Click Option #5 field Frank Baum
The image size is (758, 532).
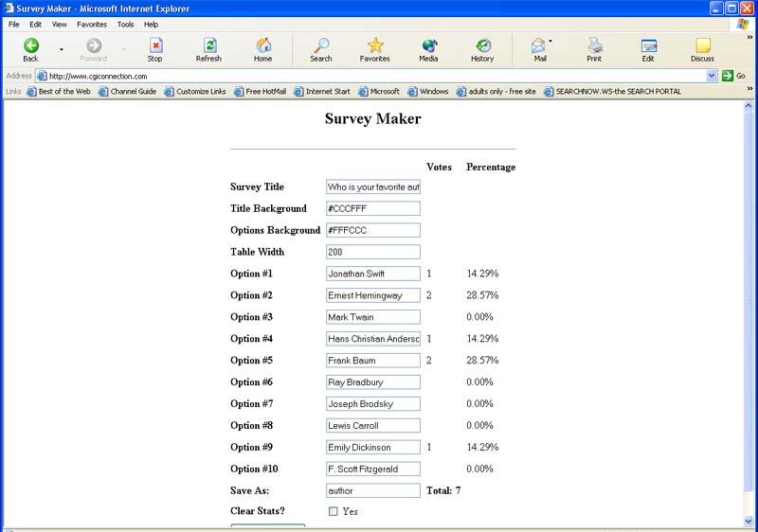tap(373, 361)
